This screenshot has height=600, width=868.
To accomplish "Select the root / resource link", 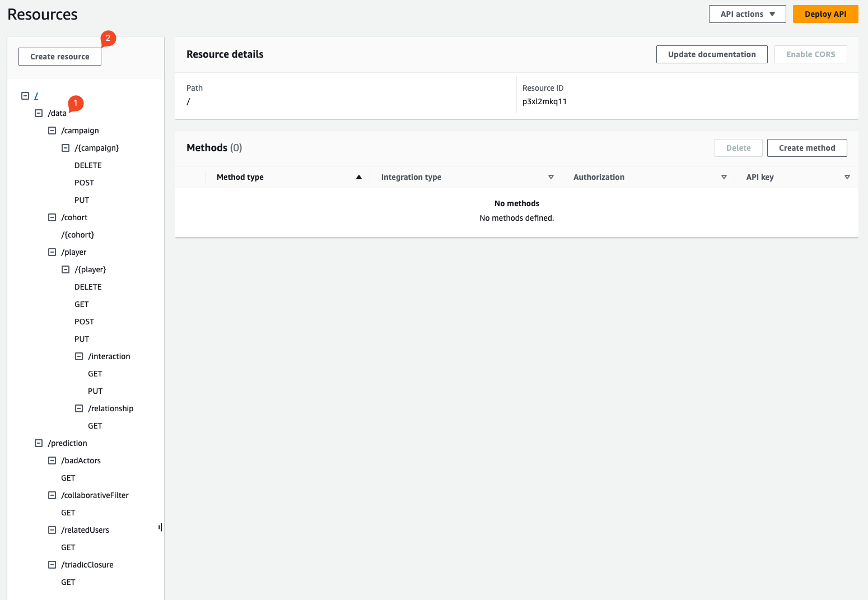I will (x=36, y=96).
